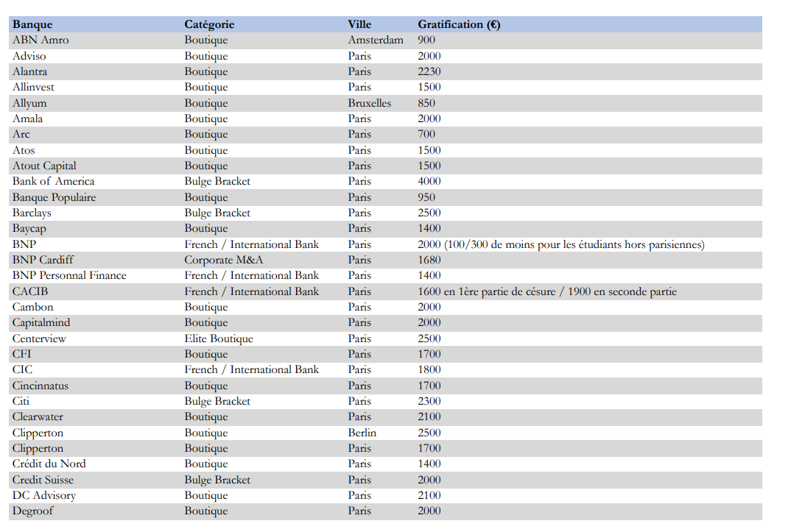This screenshot has width=805, height=532.
Task: Click the Banque column header
Action: click(x=32, y=24)
